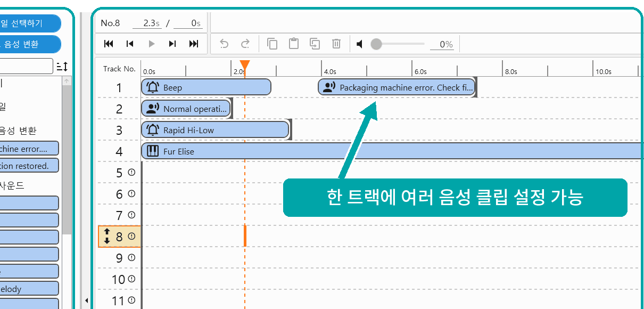Click the volume slider handle

point(376,44)
